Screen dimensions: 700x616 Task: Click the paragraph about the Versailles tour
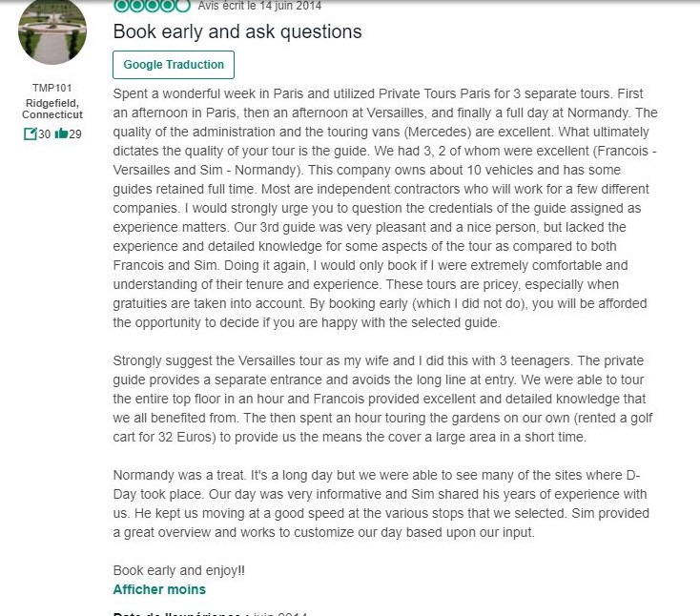pos(382,399)
